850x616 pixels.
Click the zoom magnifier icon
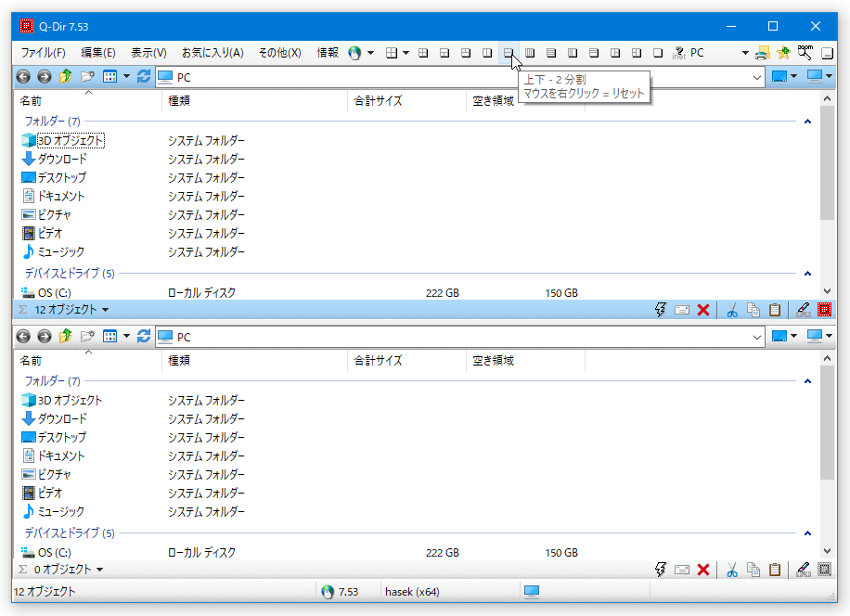[x=805, y=53]
